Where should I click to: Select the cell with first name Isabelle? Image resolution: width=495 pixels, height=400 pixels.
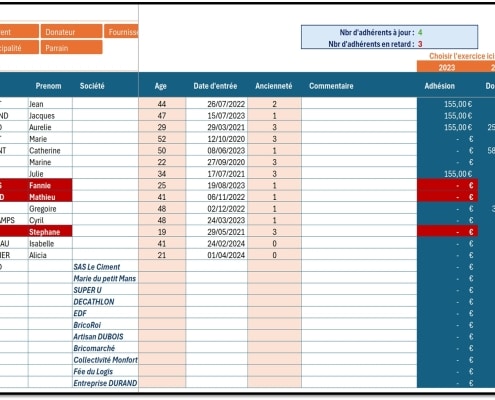point(50,243)
